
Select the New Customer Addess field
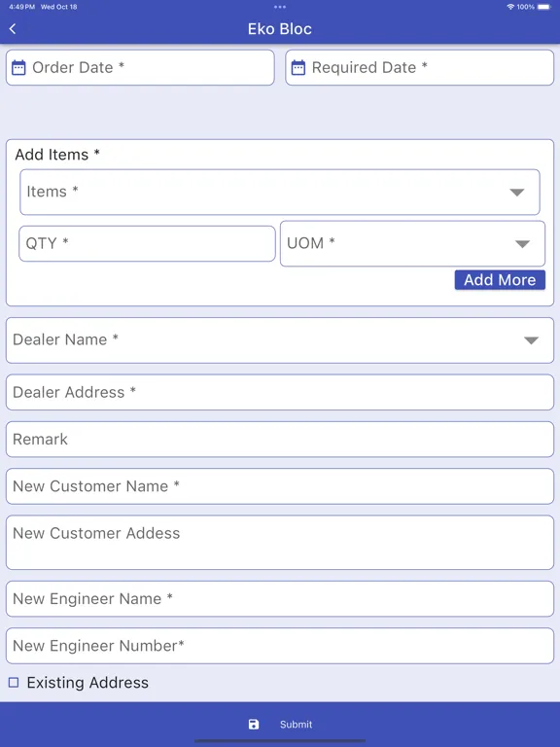[280, 542]
